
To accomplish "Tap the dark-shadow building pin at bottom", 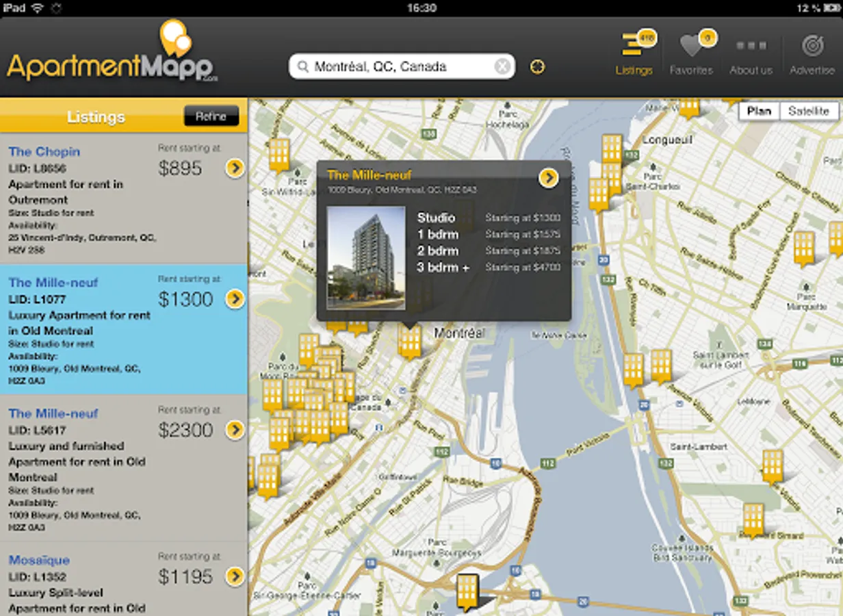I will 467,591.
